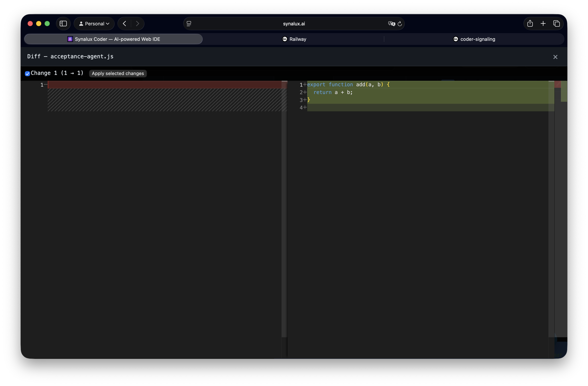Click the yellow minimize window button

(38, 24)
